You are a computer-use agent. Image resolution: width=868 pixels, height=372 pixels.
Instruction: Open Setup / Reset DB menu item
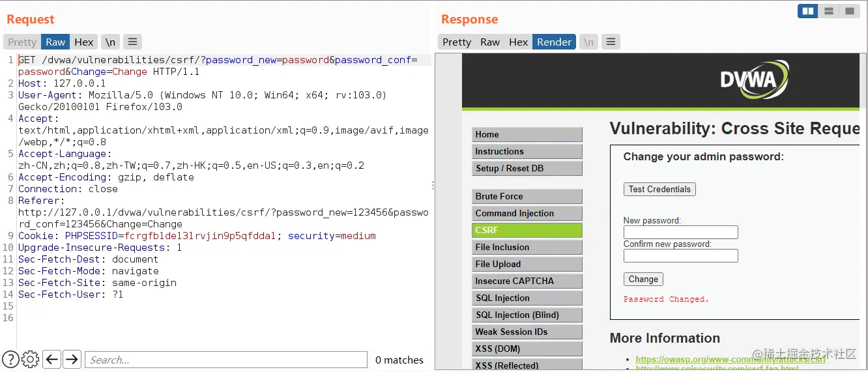527,168
